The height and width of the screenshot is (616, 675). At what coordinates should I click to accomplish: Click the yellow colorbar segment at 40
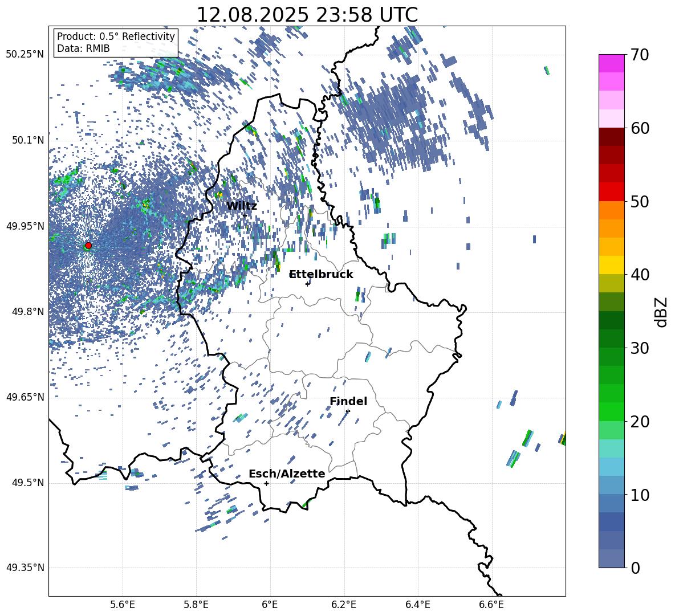611,265
